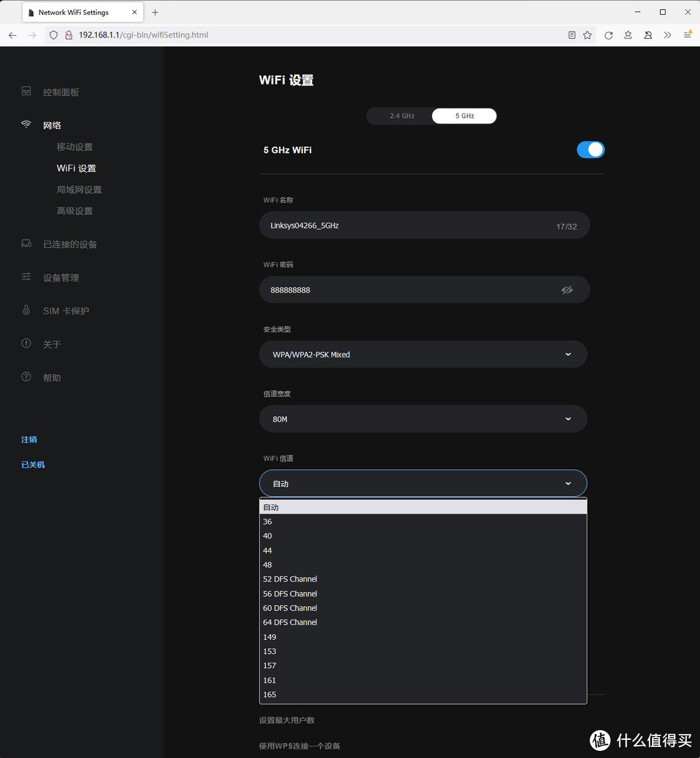Click the SIM 卡保护 lock icon

click(26, 310)
